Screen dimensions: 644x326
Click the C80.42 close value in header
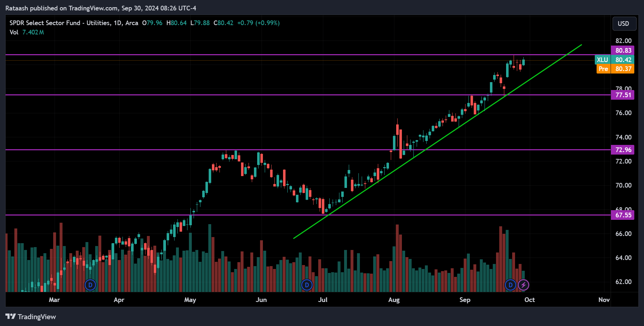[x=223, y=23]
